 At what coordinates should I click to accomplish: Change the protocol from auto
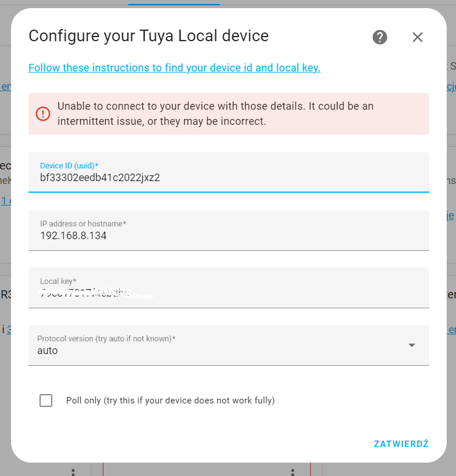(228, 350)
